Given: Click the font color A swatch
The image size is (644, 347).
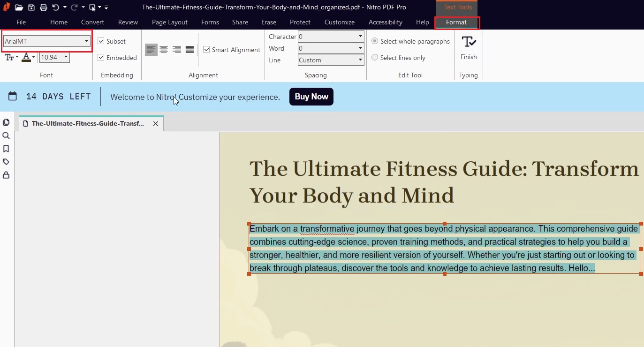Looking at the screenshot, I should click(x=26, y=57).
